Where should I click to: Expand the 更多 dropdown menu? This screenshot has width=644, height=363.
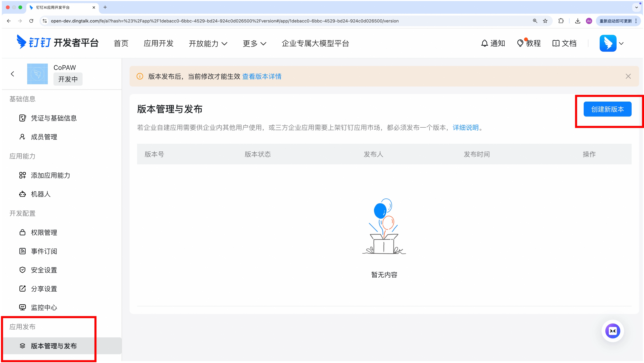click(254, 43)
